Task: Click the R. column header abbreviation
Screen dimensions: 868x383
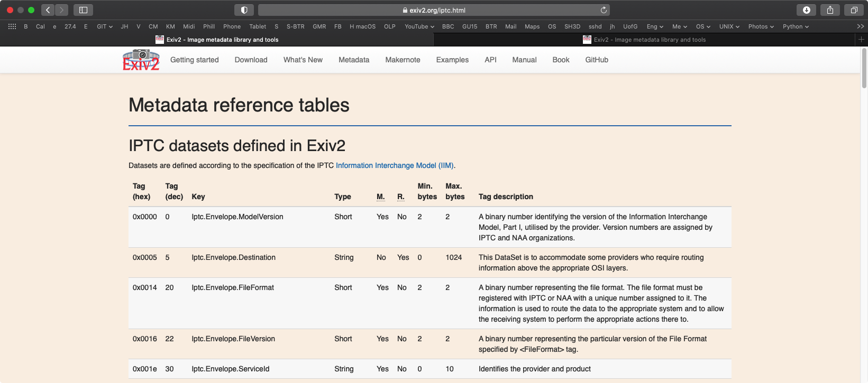Action: [x=401, y=197]
